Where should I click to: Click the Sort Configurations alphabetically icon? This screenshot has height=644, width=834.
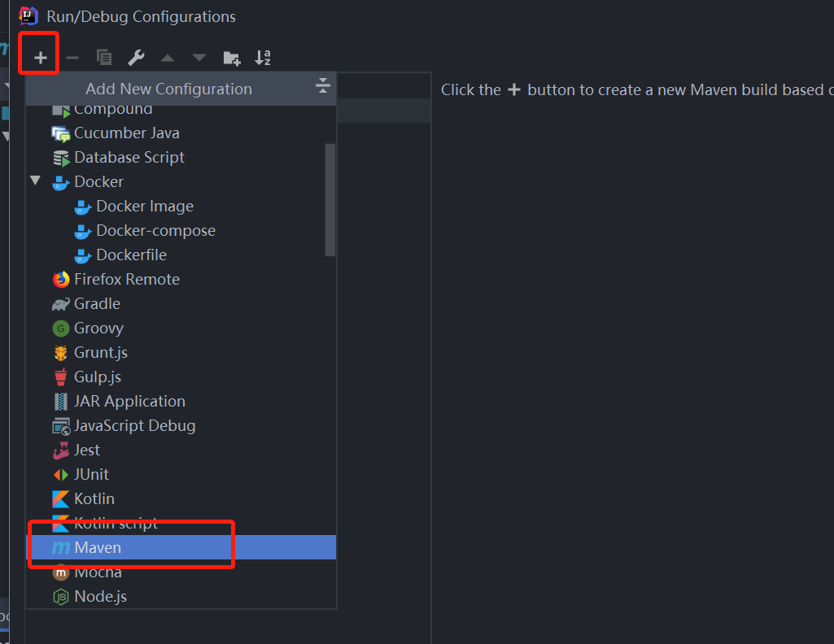263,58
